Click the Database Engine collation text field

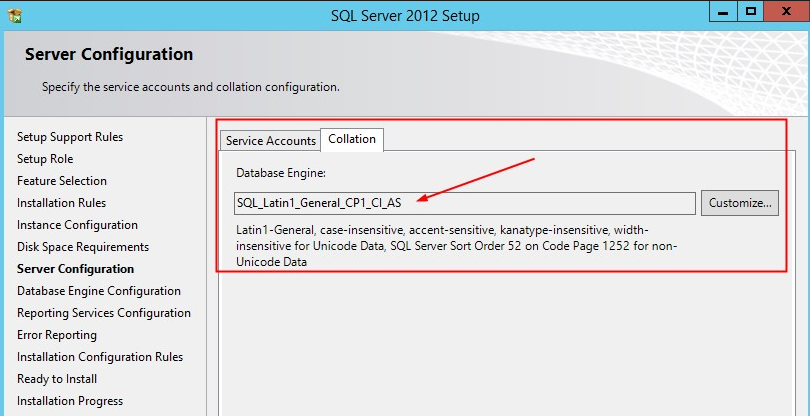pos(464,203)
